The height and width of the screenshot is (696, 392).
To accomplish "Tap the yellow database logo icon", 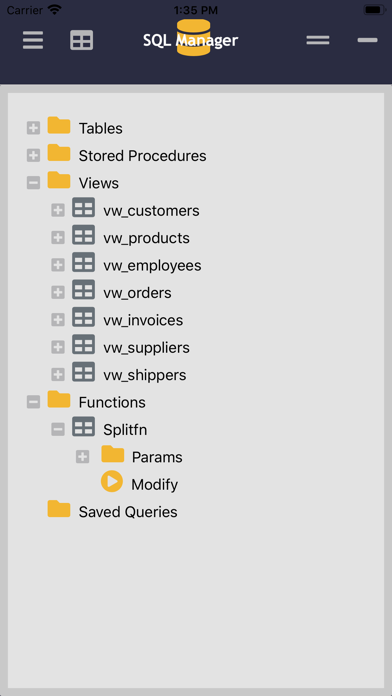I will [x=193, y=38].
